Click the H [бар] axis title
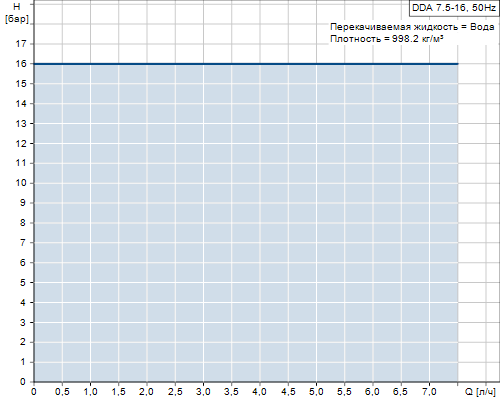Screen dimensions: 500x400 pyautogui.click(x=17, y=13)
